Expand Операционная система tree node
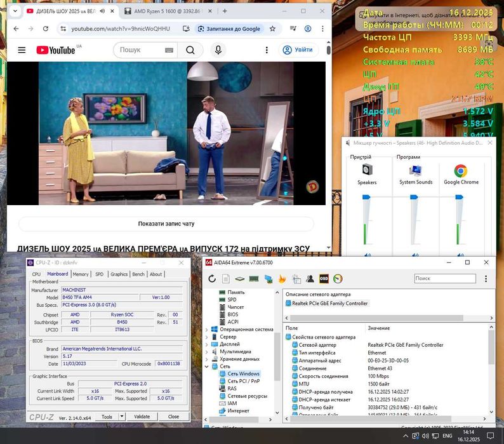Viewport: 504px width, 444px height. point(207,330)
